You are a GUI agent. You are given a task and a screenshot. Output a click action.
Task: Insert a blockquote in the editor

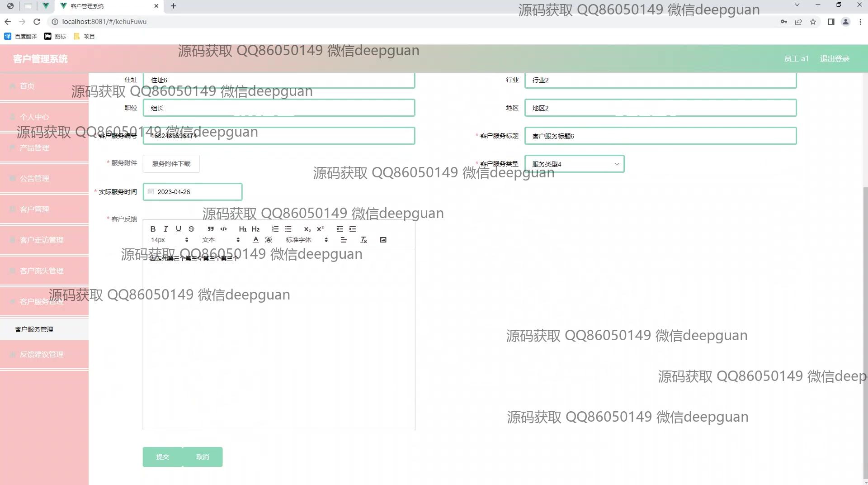click(x=211, y=229)
